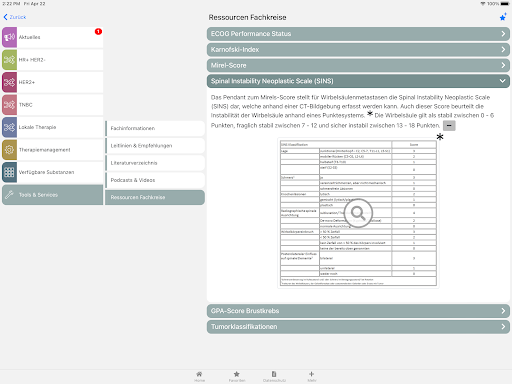
Task: Click the time 2:22 PM in status bar
Action: click(x=11, y=4)
